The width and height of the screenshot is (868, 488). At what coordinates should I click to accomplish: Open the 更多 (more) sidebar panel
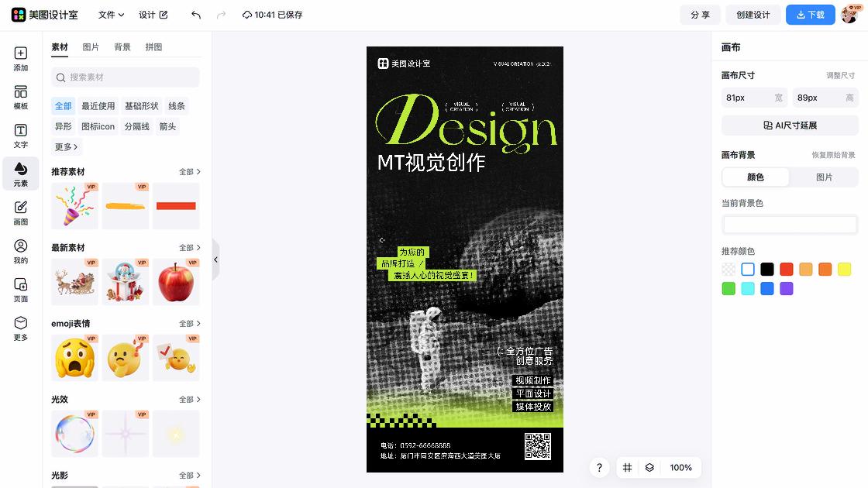(x=20, y=328)
